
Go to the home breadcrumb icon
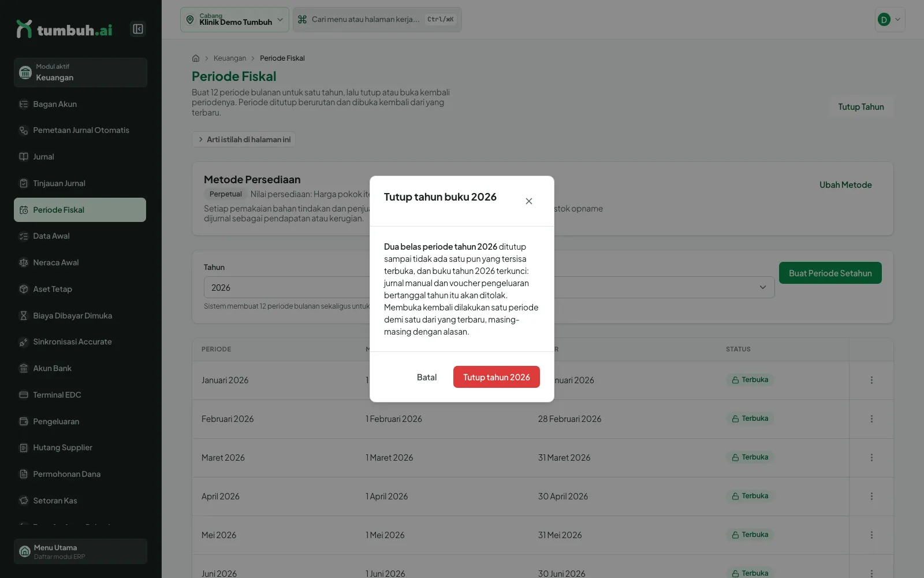pos(196,58)
